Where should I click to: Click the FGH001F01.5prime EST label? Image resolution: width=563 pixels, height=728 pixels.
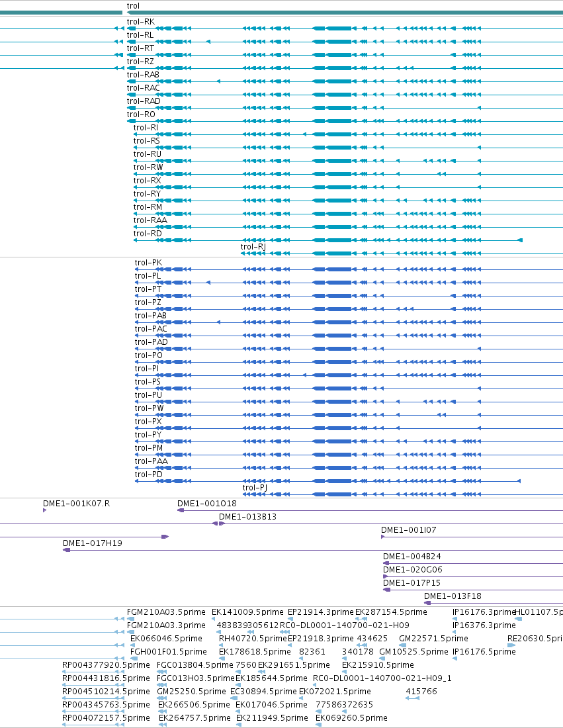[169, 652]
